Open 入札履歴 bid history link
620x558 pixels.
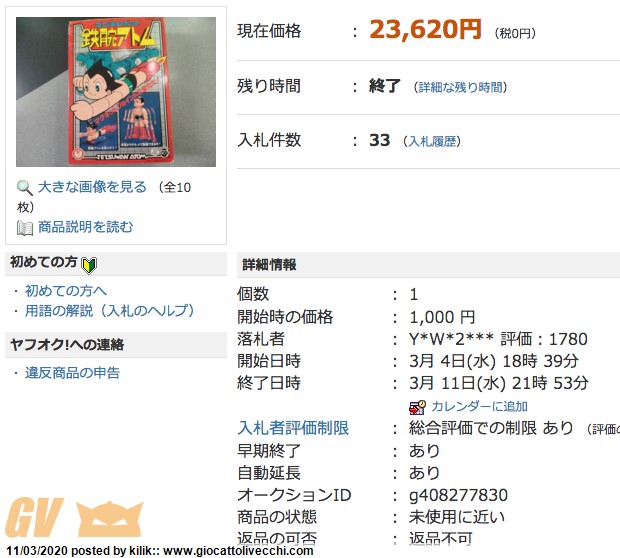(432, 142)
